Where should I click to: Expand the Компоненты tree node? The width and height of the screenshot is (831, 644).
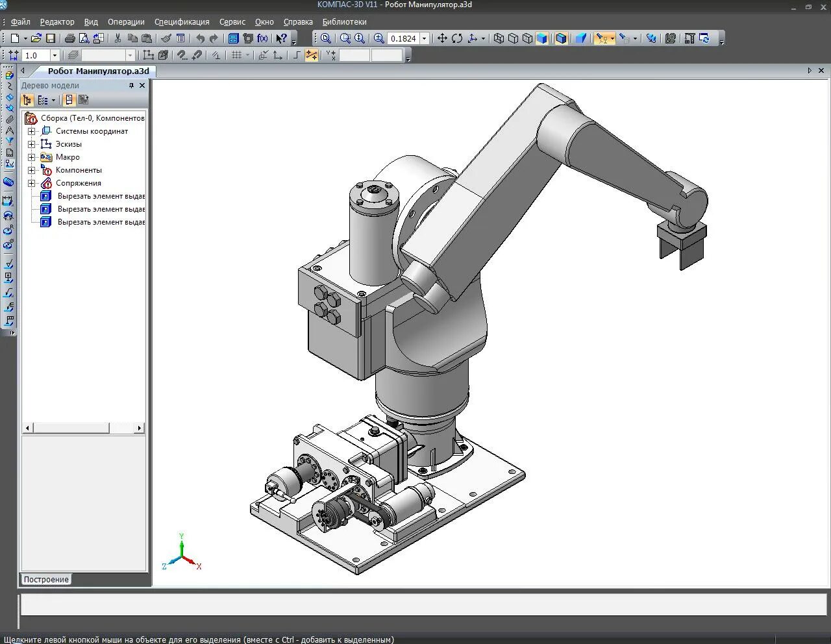[x=31, y=170]
